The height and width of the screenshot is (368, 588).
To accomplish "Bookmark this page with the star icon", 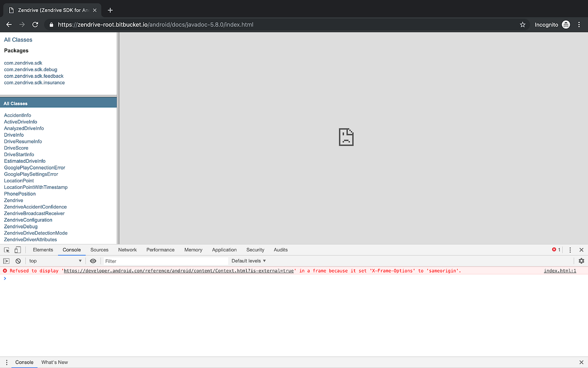I will [522, 24].
